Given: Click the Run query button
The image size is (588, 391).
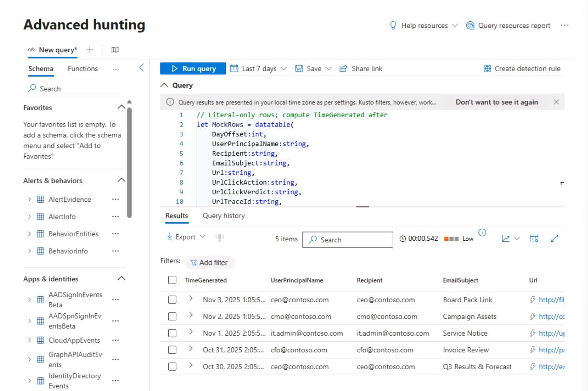Looking at the screenshot, I should (193, 69).
